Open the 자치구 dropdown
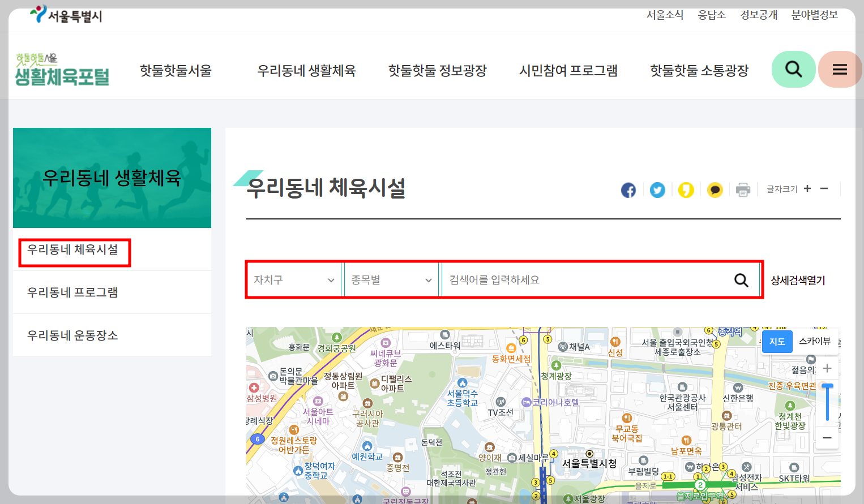864x504 pixels. pos(293,279)
